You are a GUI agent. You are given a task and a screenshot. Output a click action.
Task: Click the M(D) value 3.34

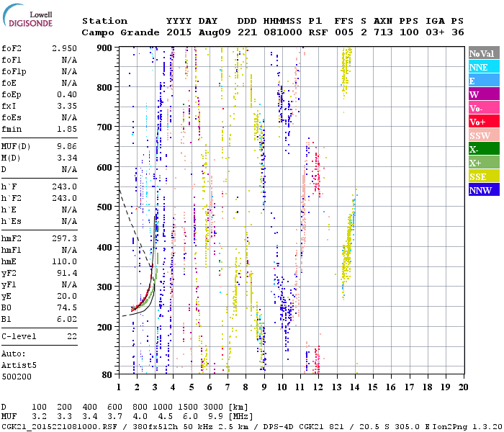[67, 158]
